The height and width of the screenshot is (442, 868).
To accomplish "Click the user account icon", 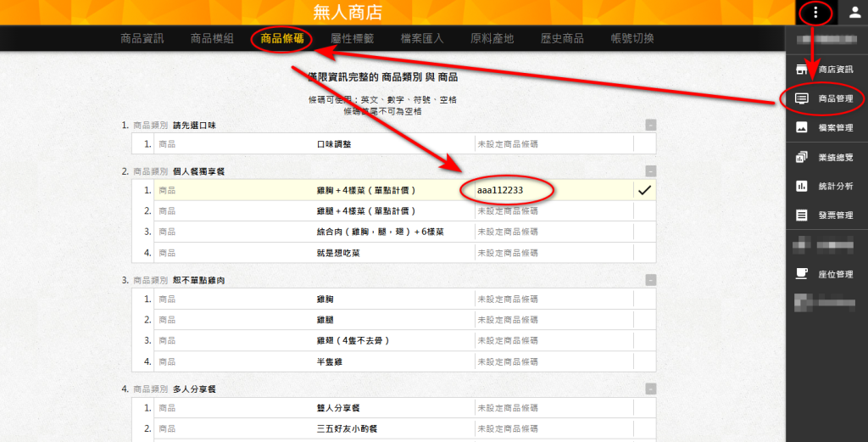I will point(854,12).
